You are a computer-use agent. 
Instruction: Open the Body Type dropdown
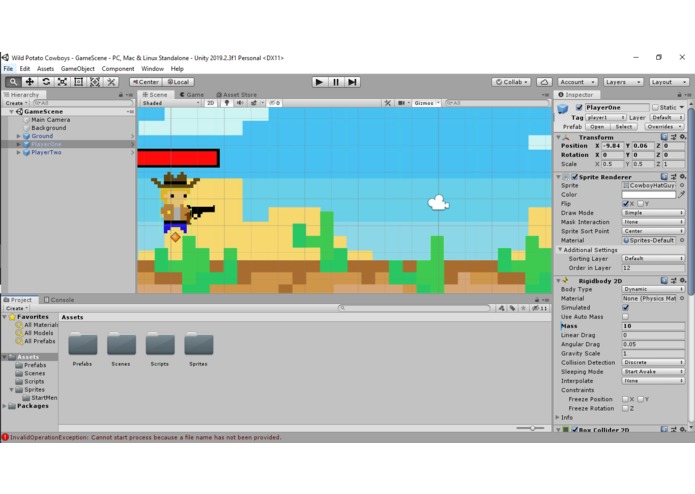pos(653,289)
